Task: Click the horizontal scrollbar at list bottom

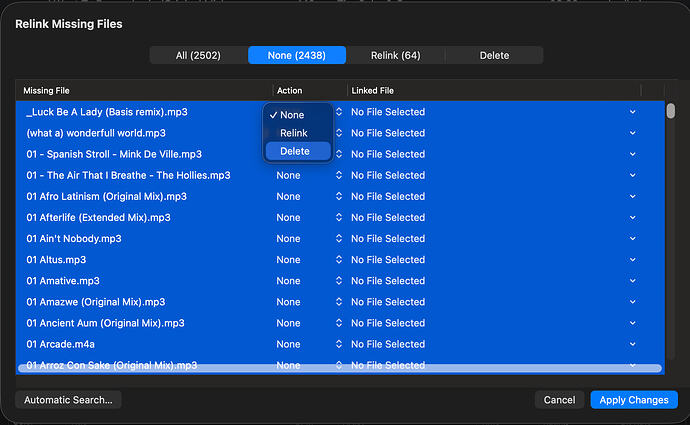Action: click(340, 369)
